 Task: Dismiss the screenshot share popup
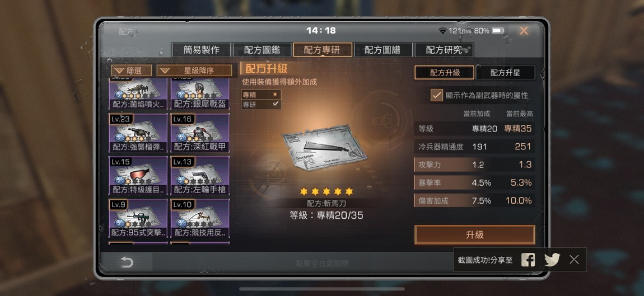(574, 260)
